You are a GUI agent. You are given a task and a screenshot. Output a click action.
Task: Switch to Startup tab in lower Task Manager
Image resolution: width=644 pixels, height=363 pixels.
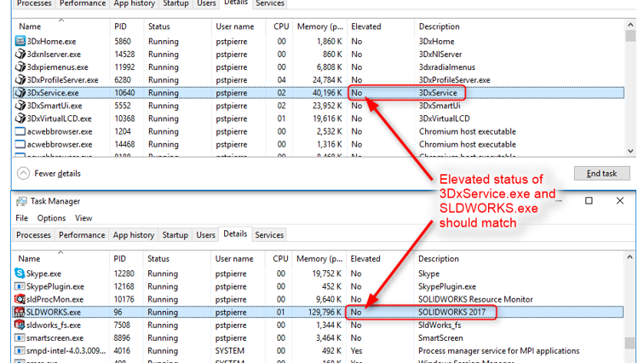(175, 235)
